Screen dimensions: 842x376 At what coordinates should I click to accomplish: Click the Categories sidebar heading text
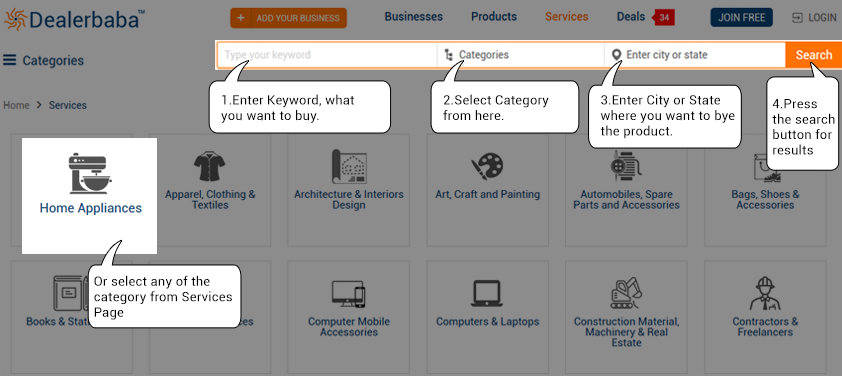pyautogui.click(x=53, y=61)
